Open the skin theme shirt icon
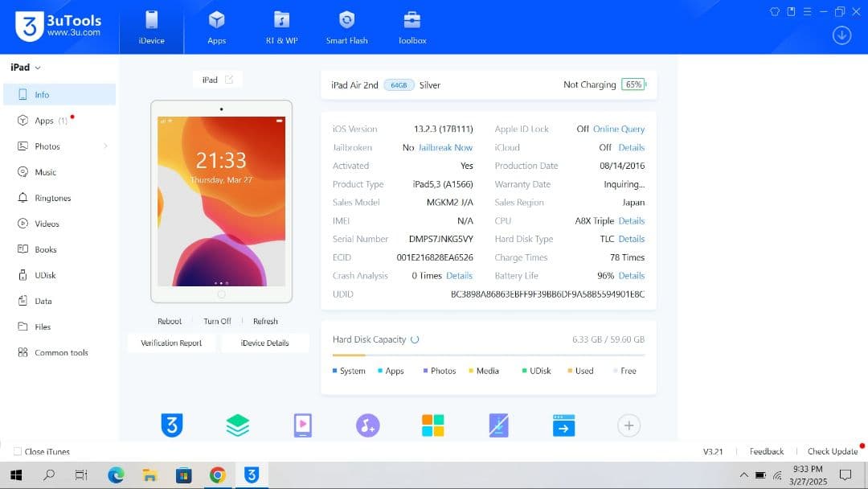This screenshot has width=868, height=489. coord(775,11)
